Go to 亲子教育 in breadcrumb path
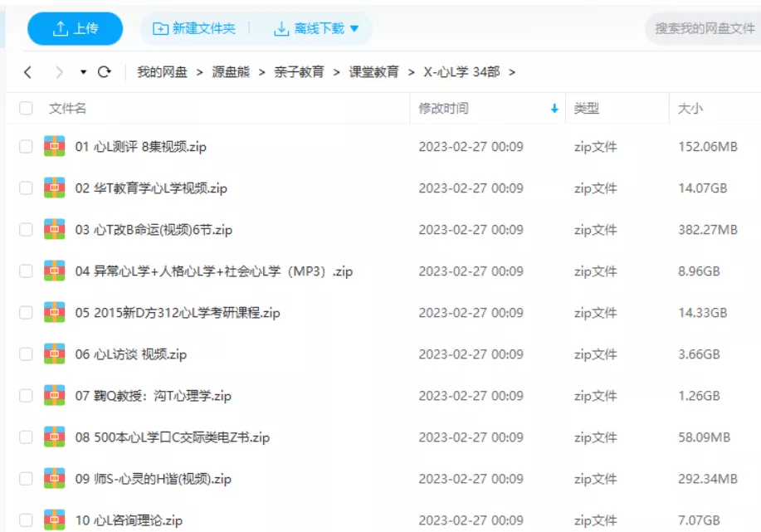This screenshot has height=532, width=761. click(x=299, y=72)
